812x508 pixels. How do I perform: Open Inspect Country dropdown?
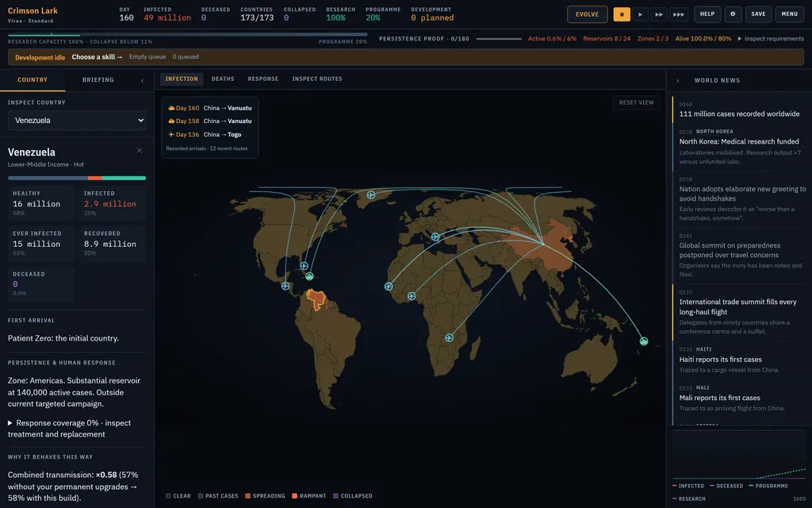pos(77,121)
